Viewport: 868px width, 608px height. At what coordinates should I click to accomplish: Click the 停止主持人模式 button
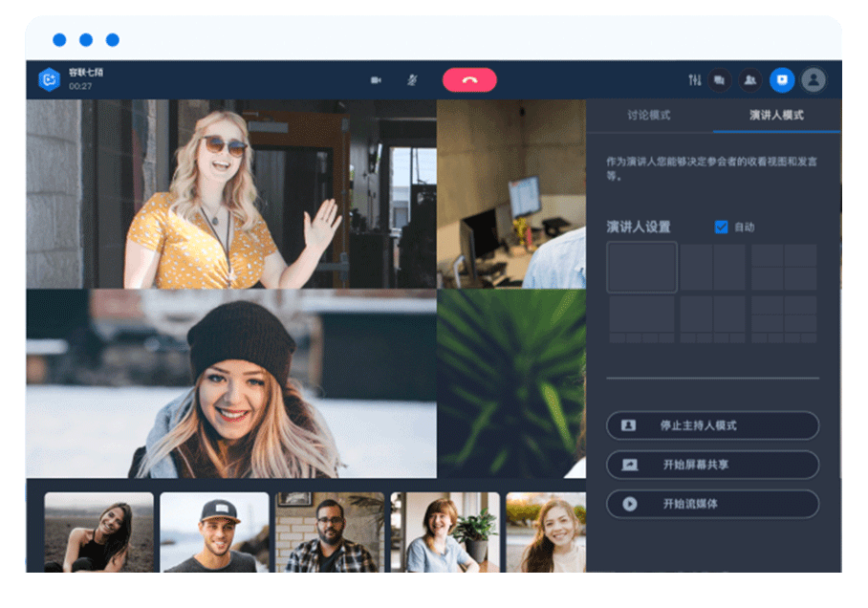point(712,425)
